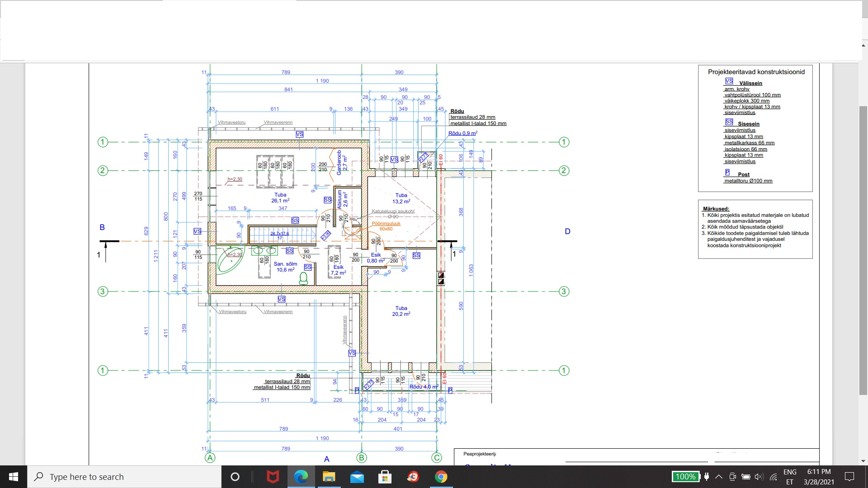Expand hidden system tray icons

pyautogui.click(x=719, y=477)
